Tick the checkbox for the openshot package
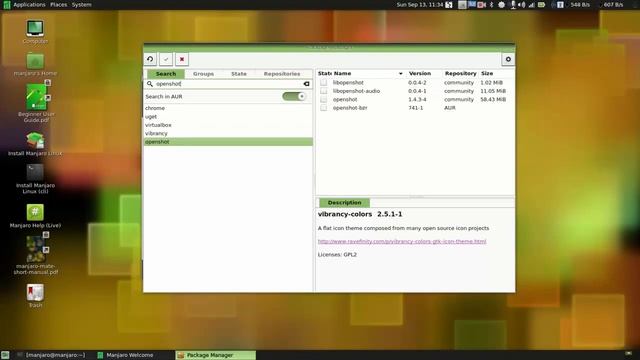640x360 pixels. 323,100
